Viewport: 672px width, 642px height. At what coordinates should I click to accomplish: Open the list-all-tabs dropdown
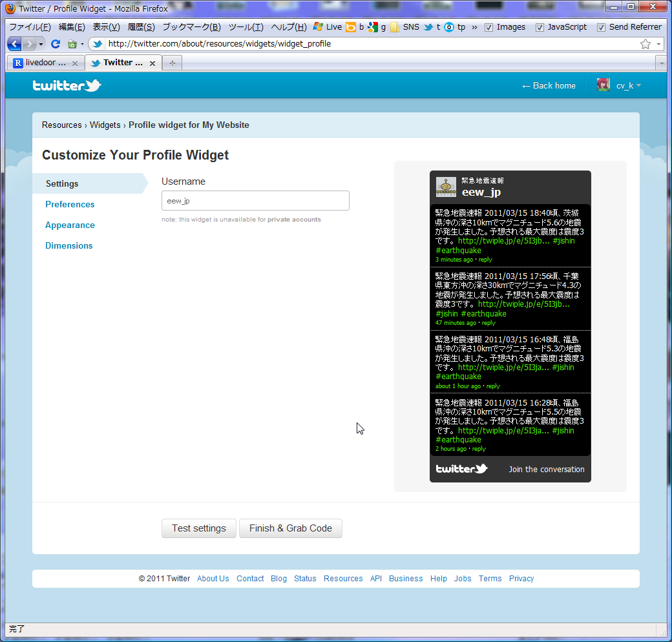click(x=662, y=63)
